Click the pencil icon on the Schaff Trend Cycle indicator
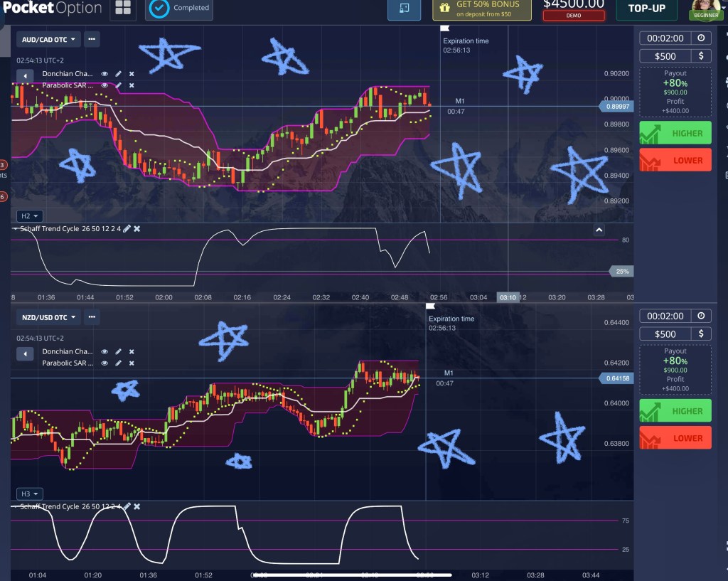Image resolution: width=728 pixels, height=581 pixels. pos(127,229)
